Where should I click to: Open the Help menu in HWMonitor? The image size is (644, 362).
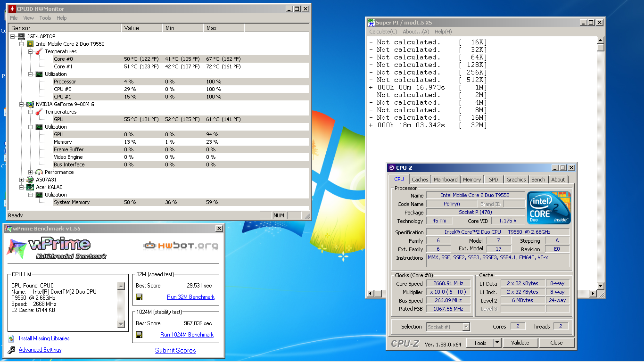(x=62, y=18)
